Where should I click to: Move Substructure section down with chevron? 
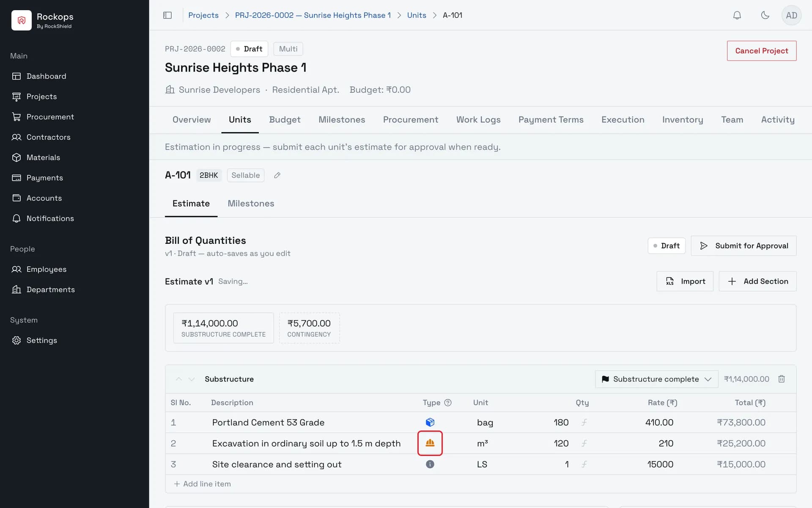point(192,379)
